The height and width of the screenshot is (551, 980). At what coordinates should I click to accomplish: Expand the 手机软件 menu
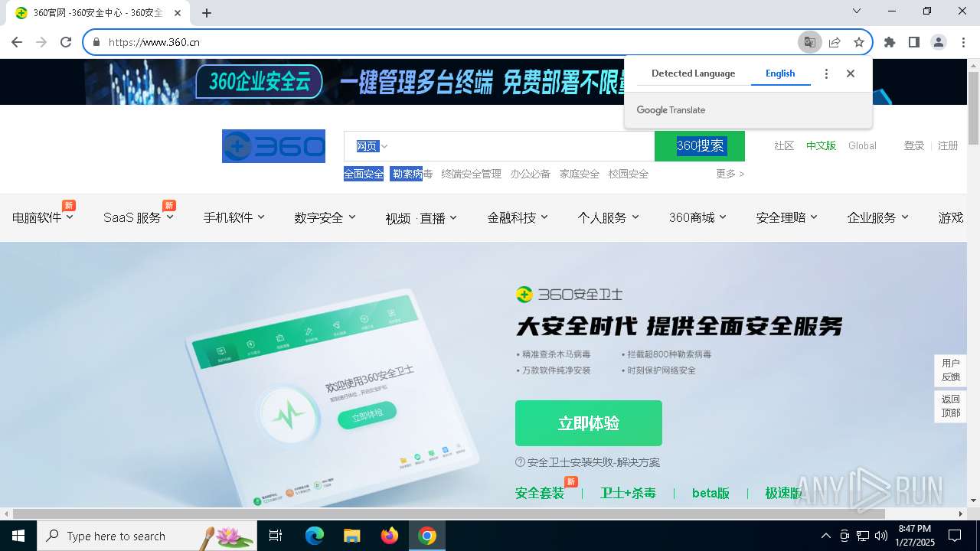click(234, 217)
